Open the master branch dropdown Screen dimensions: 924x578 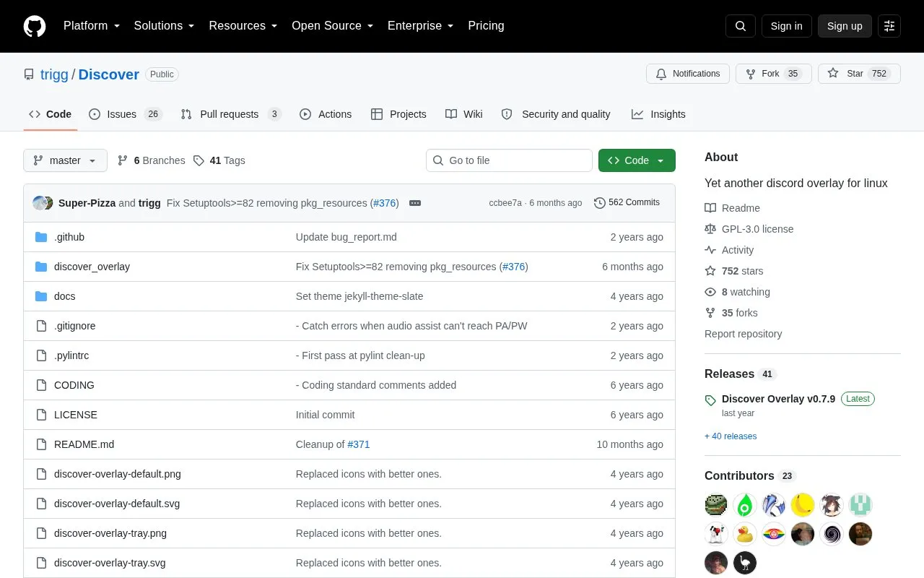point(65,160)
